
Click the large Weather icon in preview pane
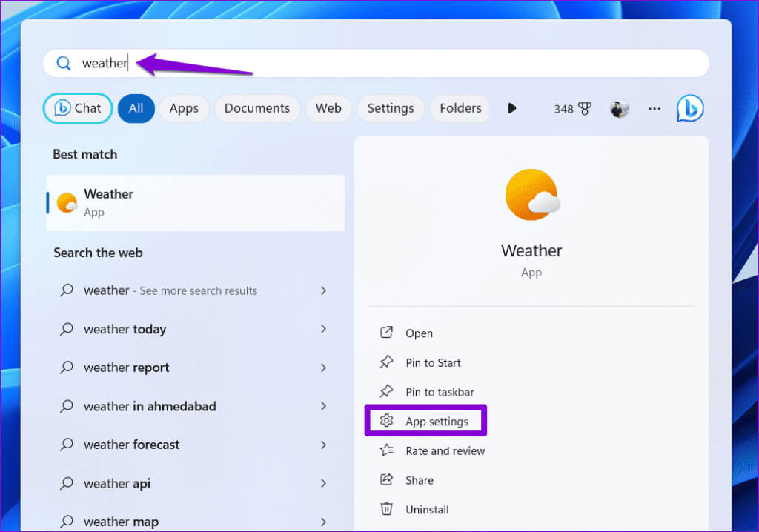[532, 195]
